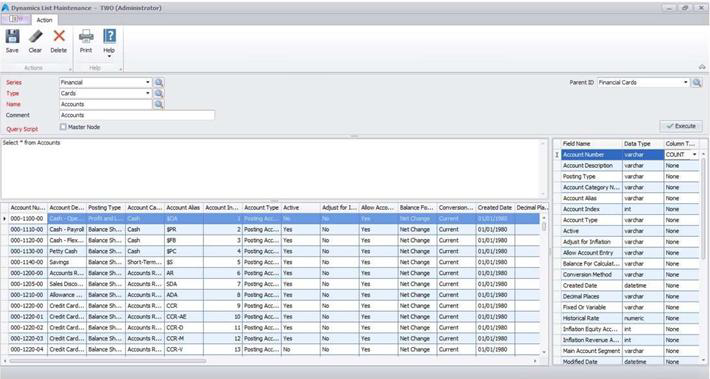Click into the Comment text field

point(137,115)
